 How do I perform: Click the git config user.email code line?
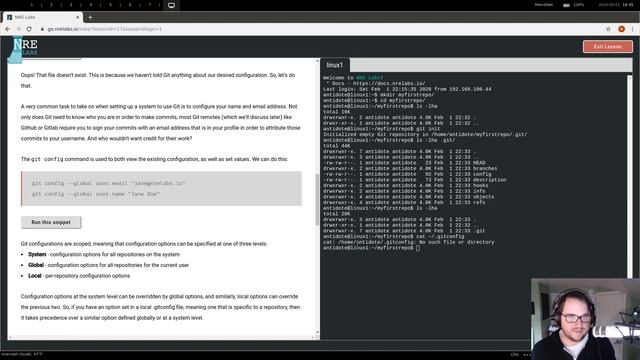click(x=109, y=183)
